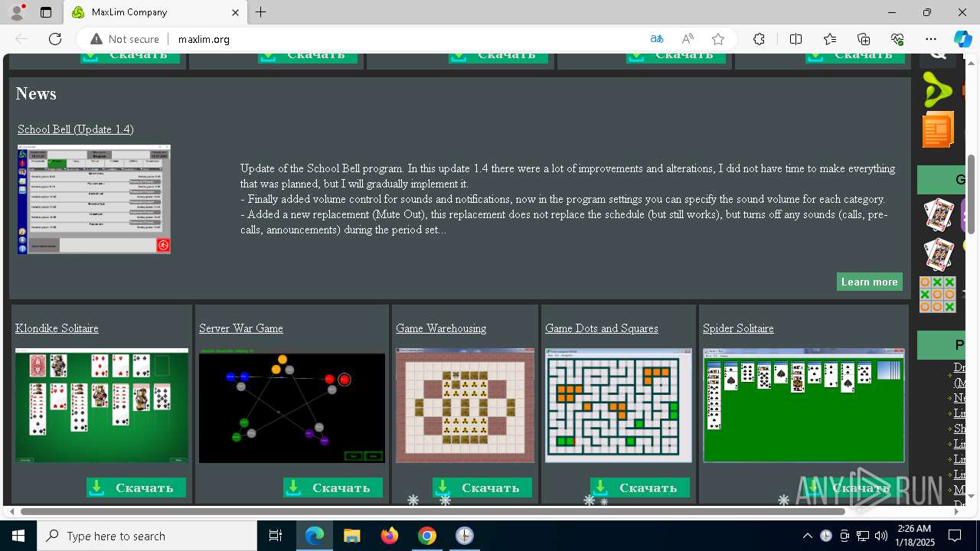Open Task View on the taskbar
Viewport: 980px width, 551px height.
click(x=276, y=536)
